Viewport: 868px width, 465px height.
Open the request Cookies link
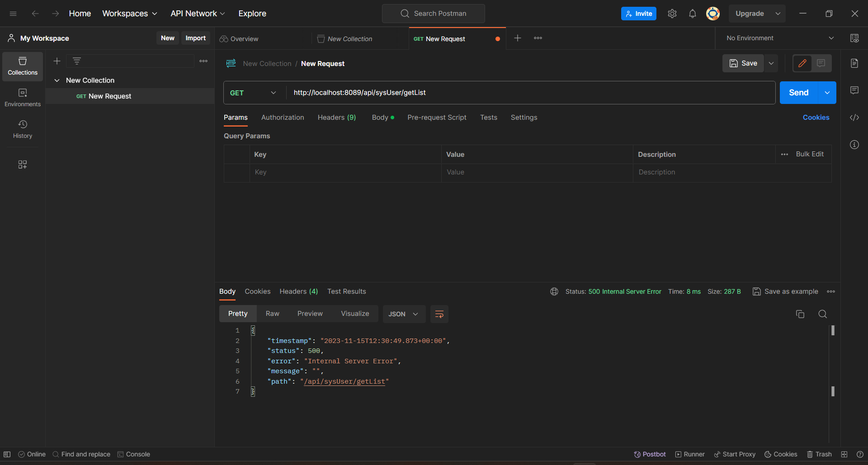tap(816, 117)
